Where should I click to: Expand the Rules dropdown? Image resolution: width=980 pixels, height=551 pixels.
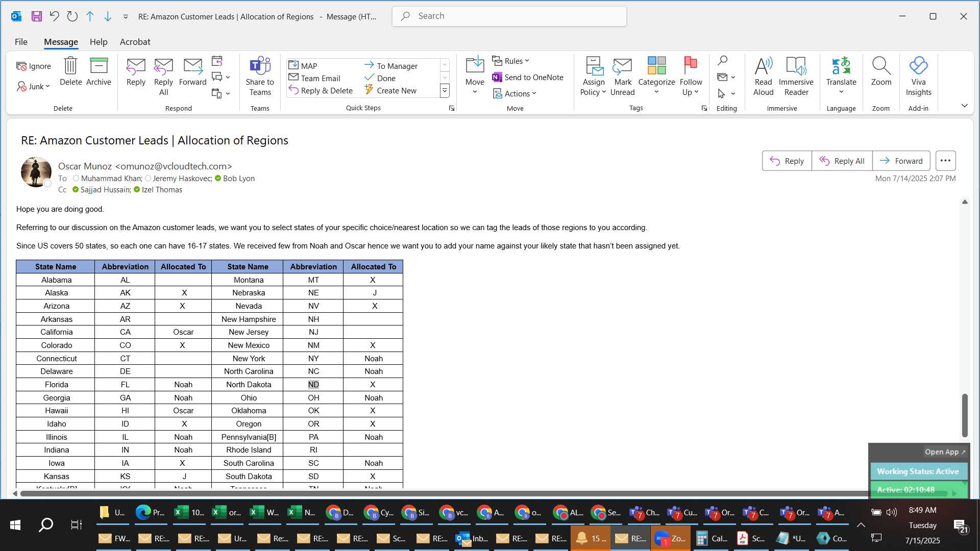(511, 61)
